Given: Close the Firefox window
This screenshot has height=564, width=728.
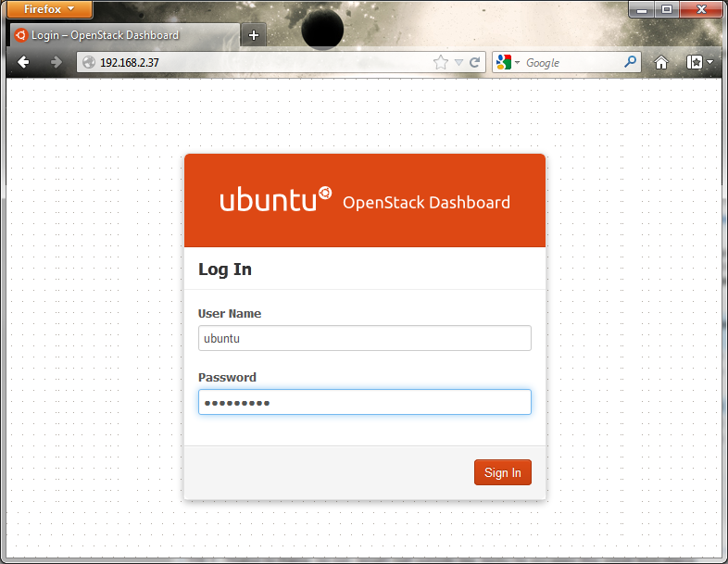Looking at the screenshot, I should click(701, 9).
